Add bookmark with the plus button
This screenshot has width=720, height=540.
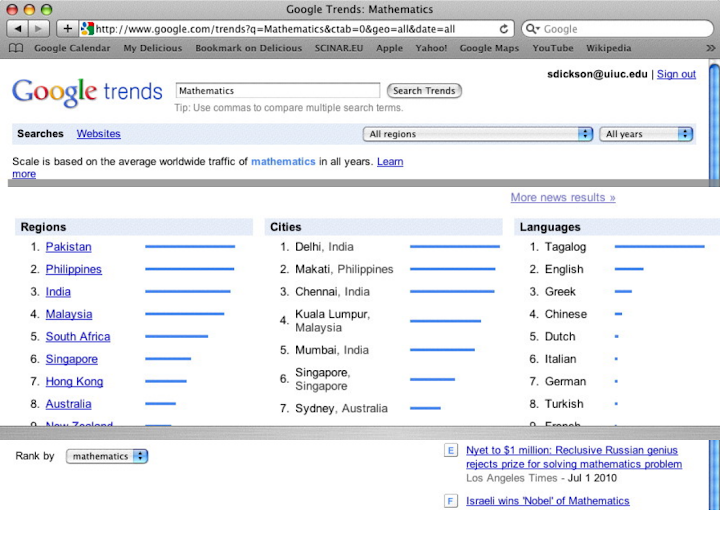[x=67, y=29]
